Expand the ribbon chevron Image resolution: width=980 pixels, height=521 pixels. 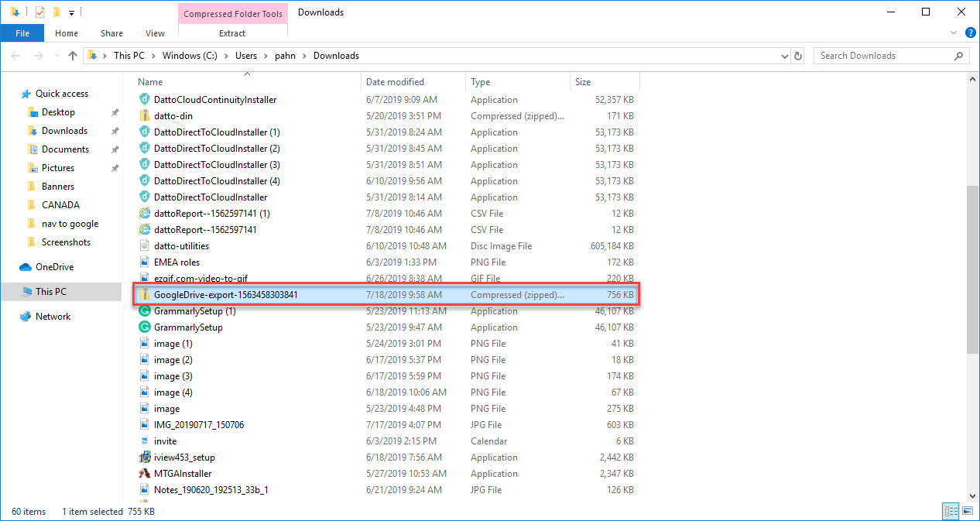954,33
